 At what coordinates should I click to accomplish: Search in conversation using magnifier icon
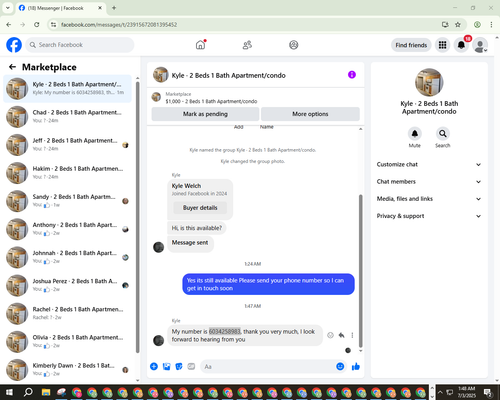click(x=443, y=134)
